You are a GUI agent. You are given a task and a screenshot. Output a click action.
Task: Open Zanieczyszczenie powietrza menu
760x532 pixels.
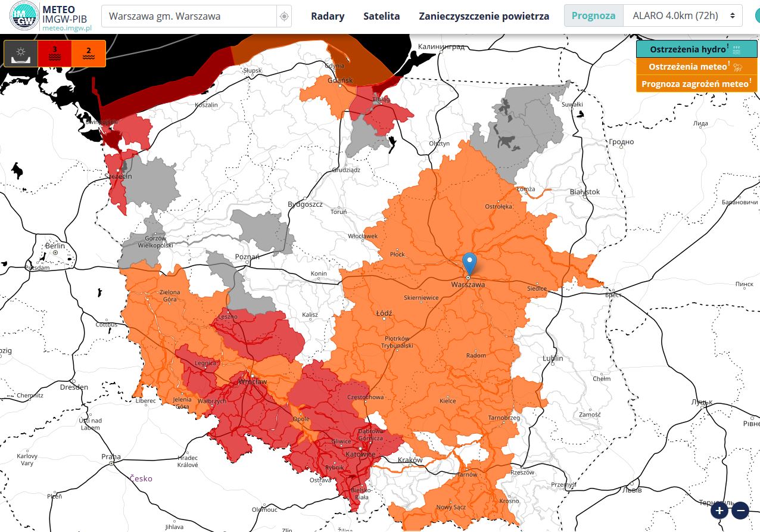tap(484, 16)
